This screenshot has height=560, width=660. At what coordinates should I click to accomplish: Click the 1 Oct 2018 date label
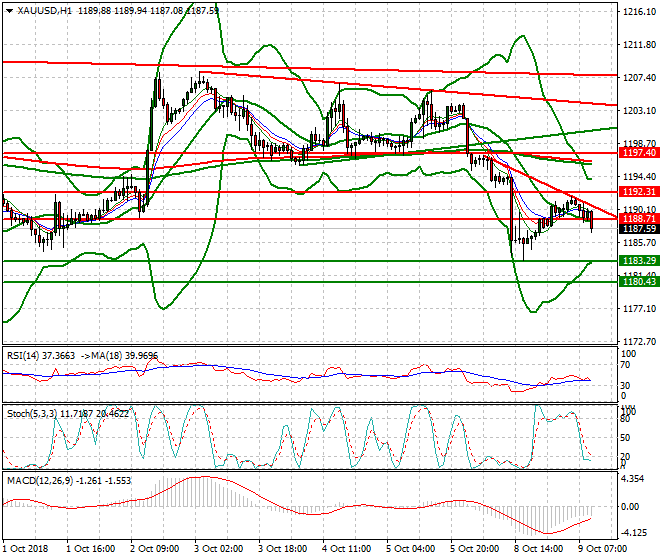tap(27, 549)
